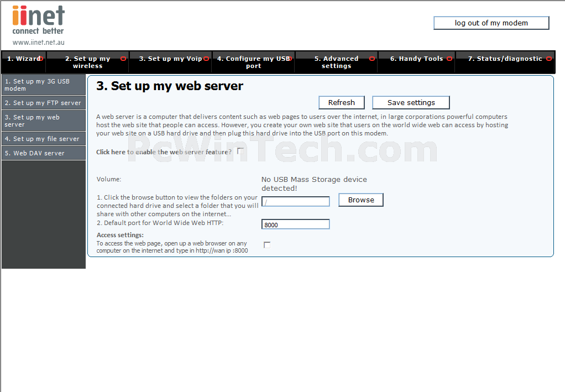Screen dimensions: 565x392
Task: Click the red dot on Handy Tools tab
Action: pyautogui.click(x=449, y=59)
